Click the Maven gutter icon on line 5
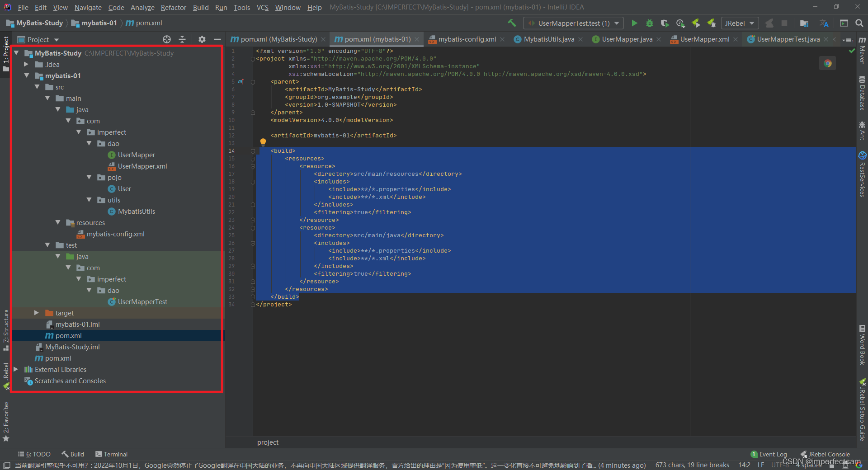This screenshot has width=868, height=470. [x=241, y=82]
